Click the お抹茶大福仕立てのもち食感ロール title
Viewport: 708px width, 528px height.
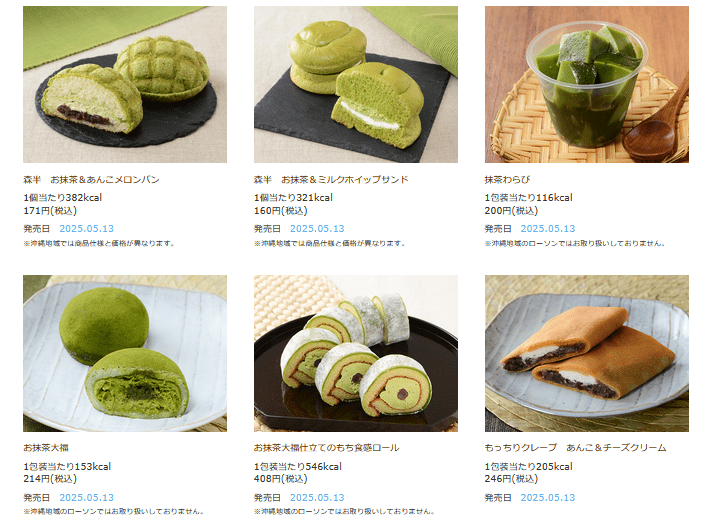coord(326,448)
